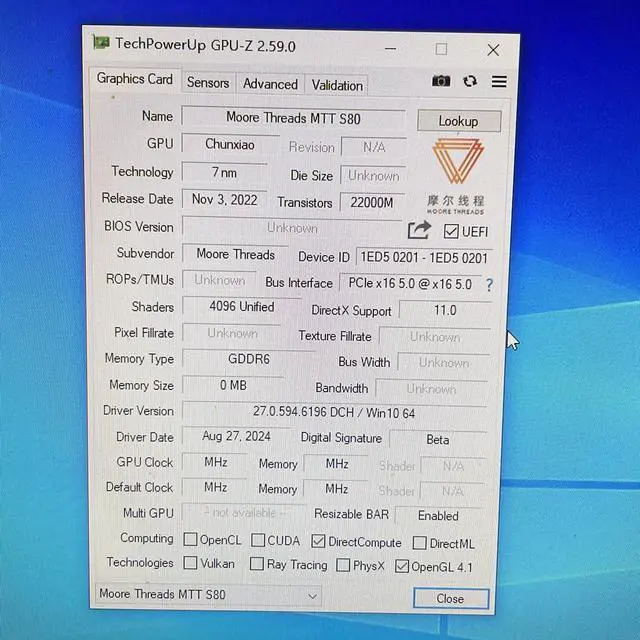Screen dimensions: 640x640
Task: Click the Digital Signature field Beta
Action: pos(438,440)
